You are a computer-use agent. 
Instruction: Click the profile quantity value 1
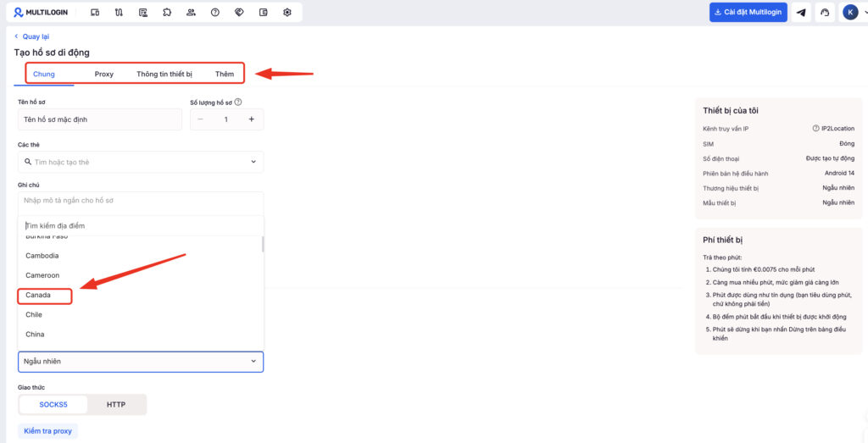pos(225,119)
